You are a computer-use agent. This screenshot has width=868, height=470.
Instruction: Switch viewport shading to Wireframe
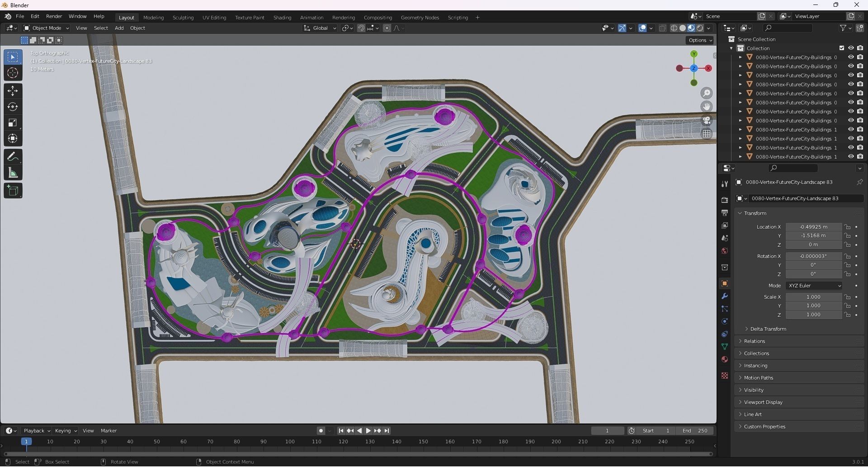pos(674,28)
